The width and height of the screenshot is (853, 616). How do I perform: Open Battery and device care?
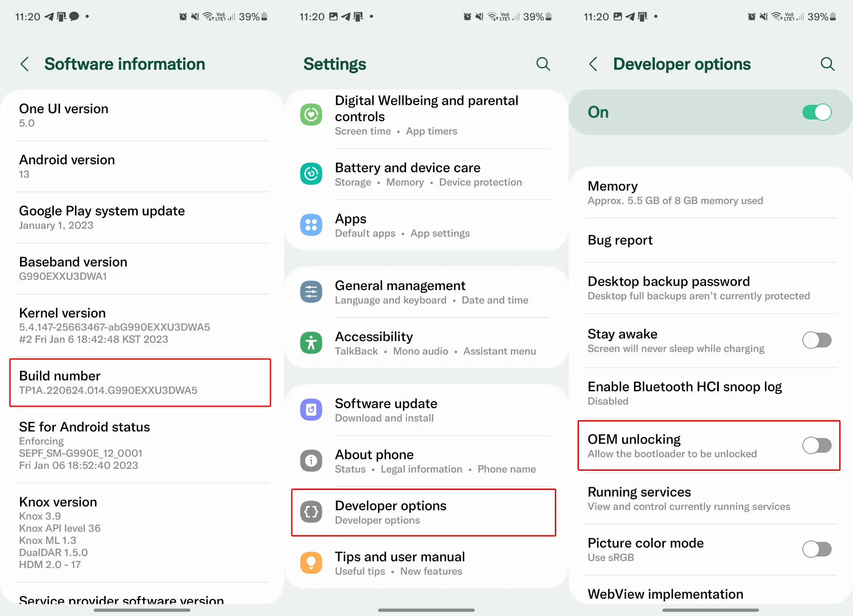coord(426,174)
